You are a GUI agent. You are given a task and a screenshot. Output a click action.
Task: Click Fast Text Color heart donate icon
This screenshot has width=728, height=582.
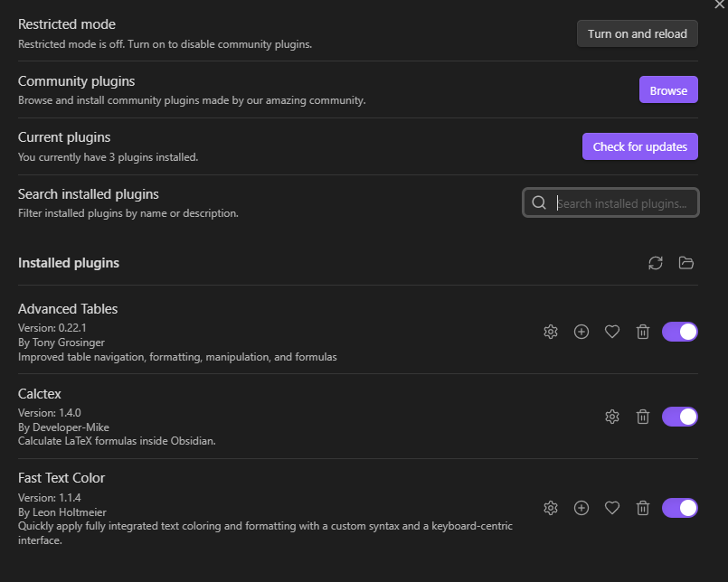point(612,508)
